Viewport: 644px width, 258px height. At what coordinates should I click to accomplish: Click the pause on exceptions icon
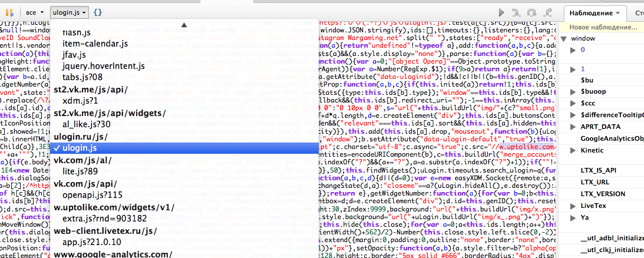[x=9, y=12]
